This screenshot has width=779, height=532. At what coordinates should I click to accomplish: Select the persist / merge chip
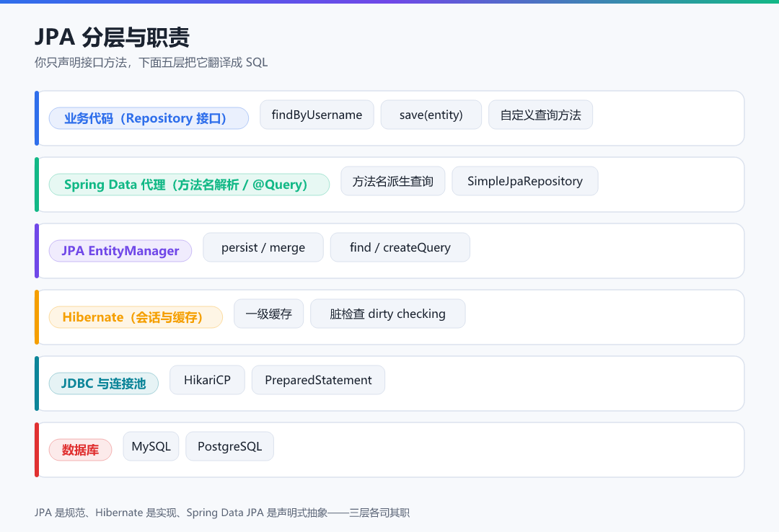263,247
